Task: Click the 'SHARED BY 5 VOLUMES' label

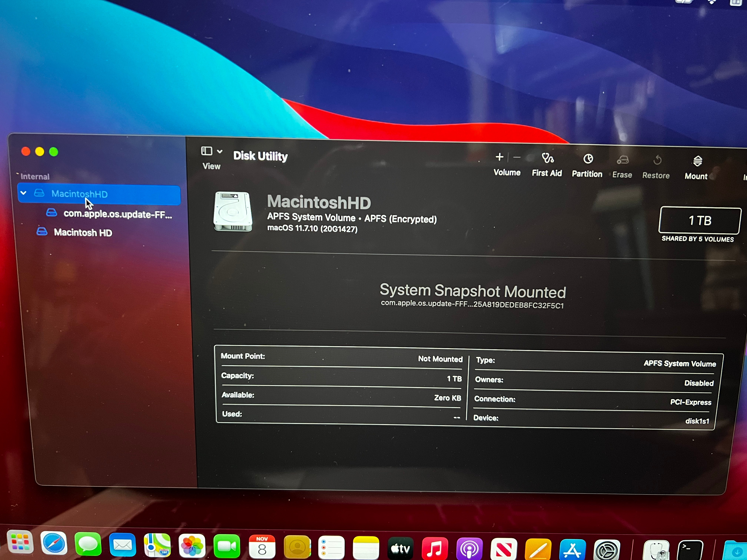Action: [697, 239]
